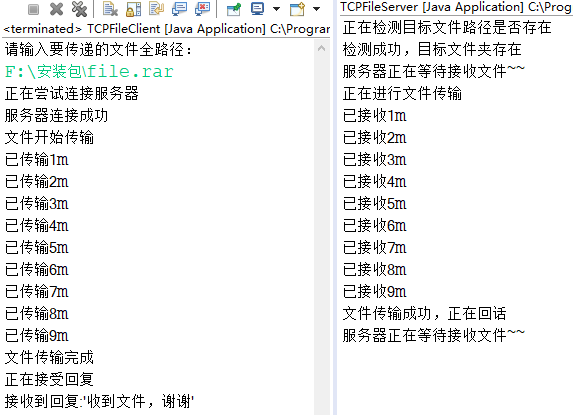573x415 pixels.
Task: Click the line 正在接受回复
Action: tap(49, 379)
